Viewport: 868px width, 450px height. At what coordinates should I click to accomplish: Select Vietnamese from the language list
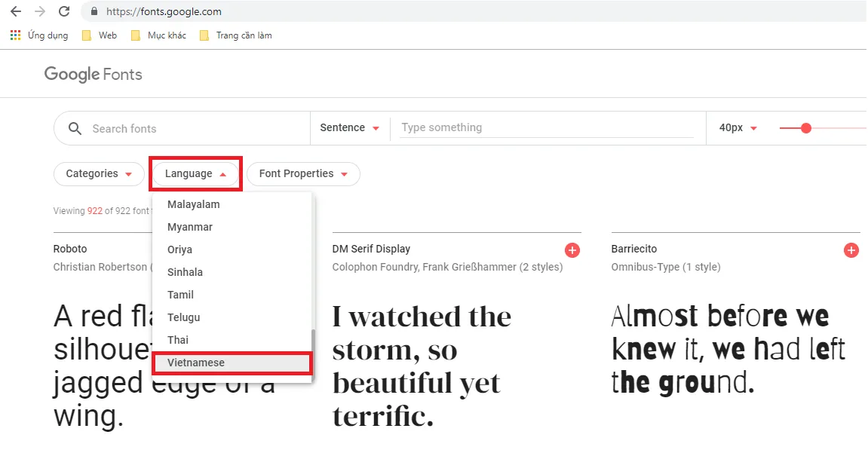coord(232,363)
